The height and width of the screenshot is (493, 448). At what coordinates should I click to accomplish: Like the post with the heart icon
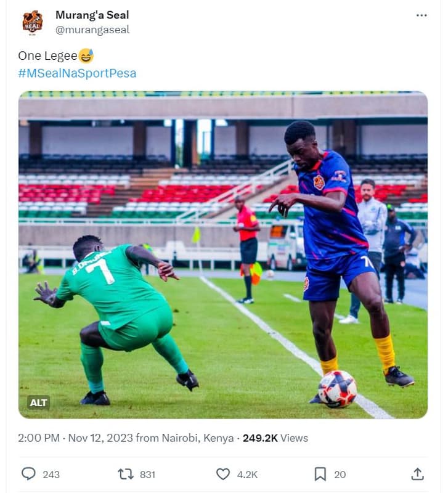pyautogui.click(x=222, y=474)
